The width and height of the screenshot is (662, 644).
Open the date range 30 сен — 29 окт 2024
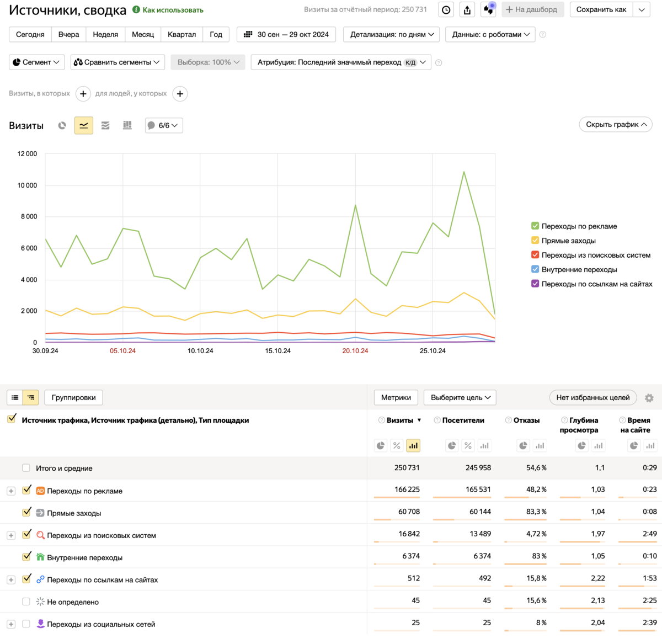click(286, 34)
